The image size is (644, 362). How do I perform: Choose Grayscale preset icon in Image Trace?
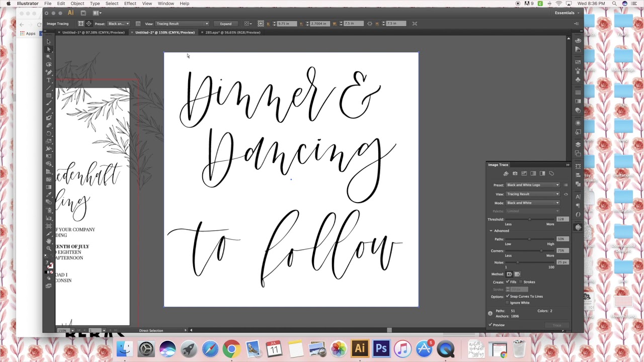[x=533, y=173]
